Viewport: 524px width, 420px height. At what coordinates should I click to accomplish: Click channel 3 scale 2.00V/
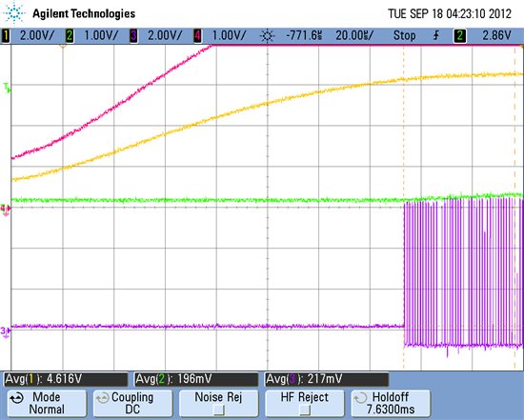(x=165, y=35)
